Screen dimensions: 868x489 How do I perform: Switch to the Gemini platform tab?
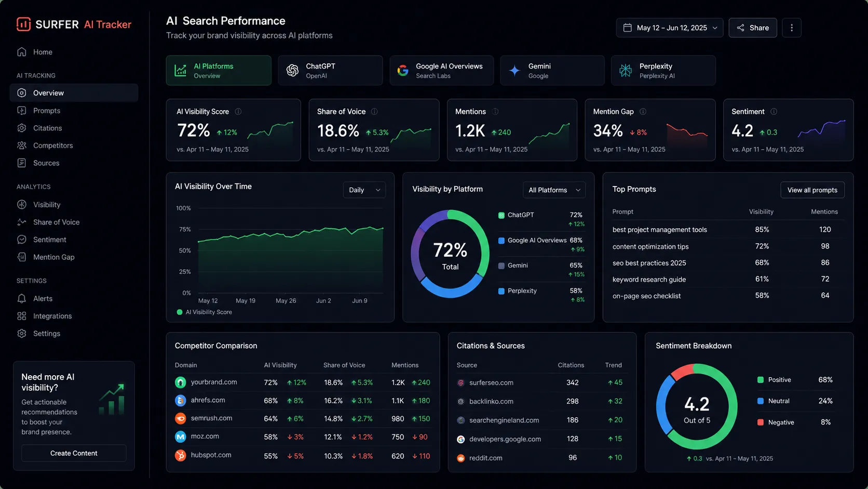(552, 70)
